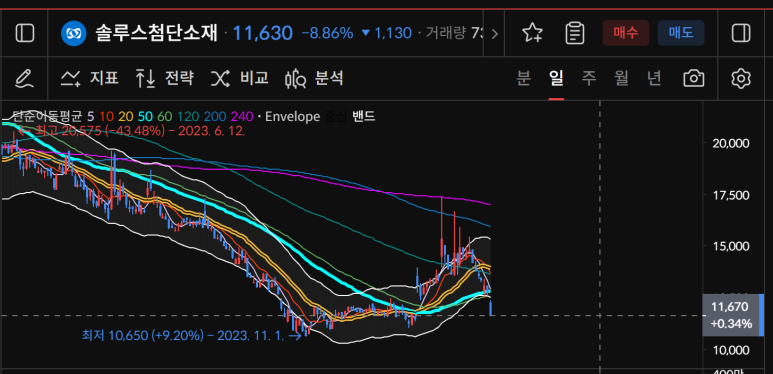The image size is (773, 374).
Task: Select moving average period 5
Action: 90,117
